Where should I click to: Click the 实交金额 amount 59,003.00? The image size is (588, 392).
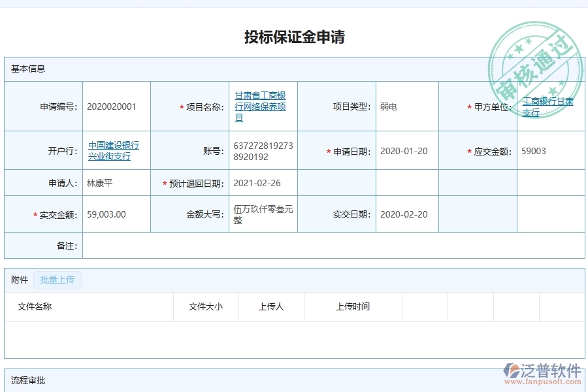[106, 214]
